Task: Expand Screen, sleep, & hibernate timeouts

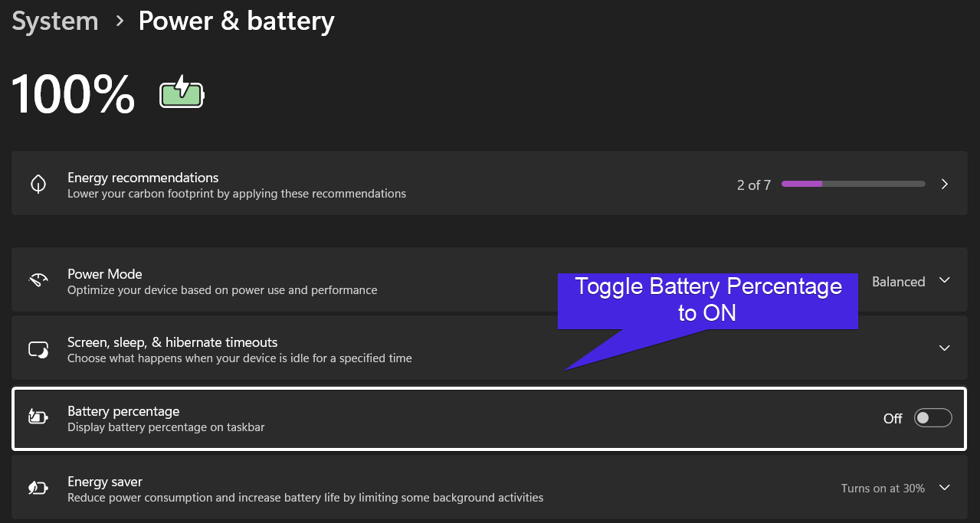Action: tap(944, 348)
